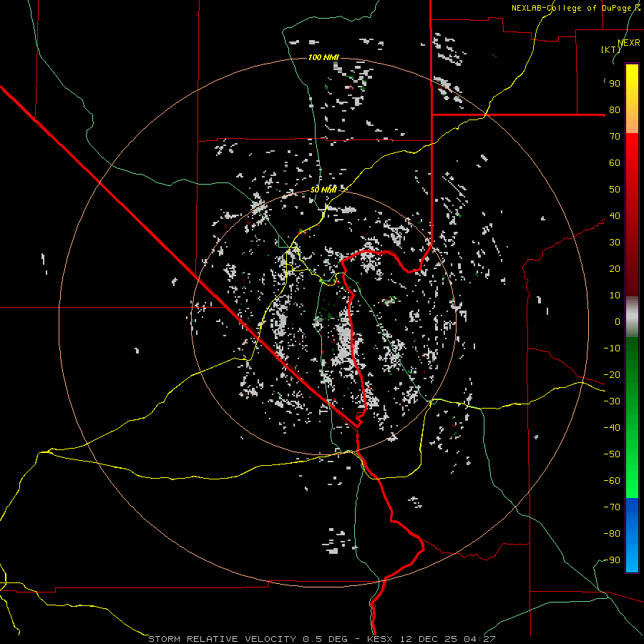Click the blue bottom segment of the color bar
The image size is (644, 644).
pyautogui.click(x=632, y=535)
